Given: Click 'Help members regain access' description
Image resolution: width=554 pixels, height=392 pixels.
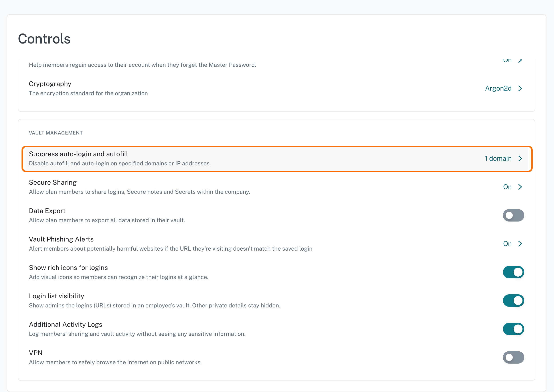Looking at the screenshot, I should [142, 65].
